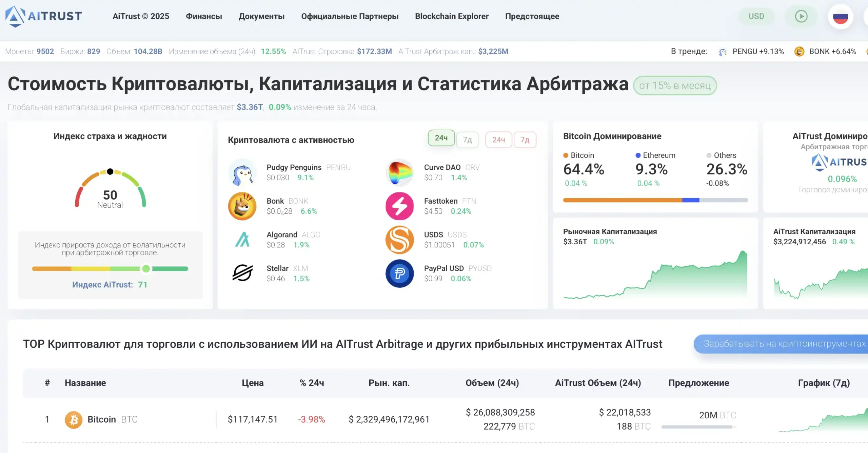Screen dimensions: 868x453
Task: Select the red 7д losers filter
Action: tap(525, 140)
